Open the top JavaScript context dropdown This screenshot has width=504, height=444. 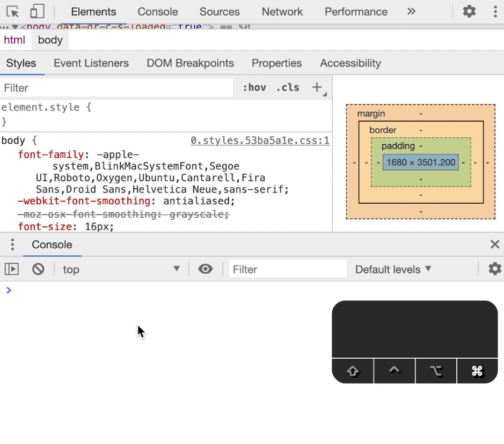[121, 269]
